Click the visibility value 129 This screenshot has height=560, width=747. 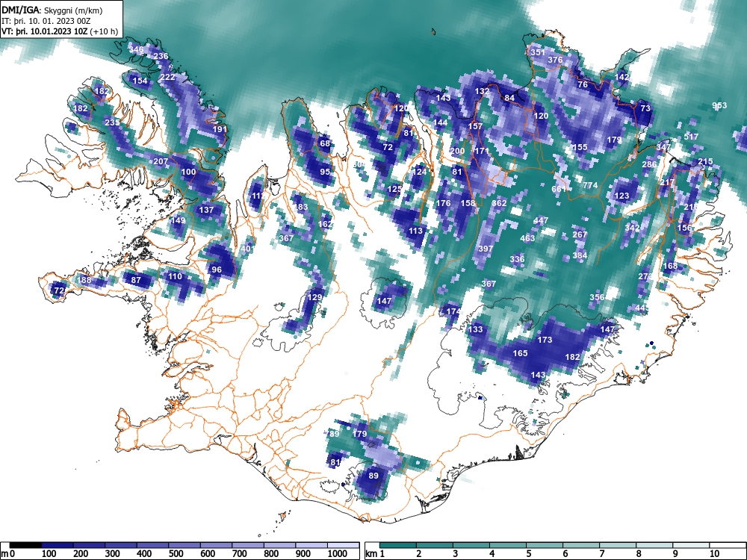[315, 297]
